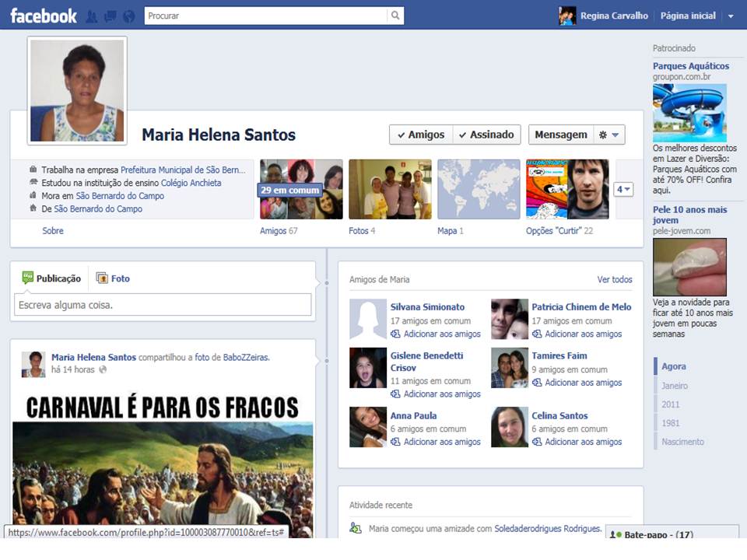Viewport: 747px width, 560px height.
Task: Open BaboZZeiras page link
Action: [246, 357]
